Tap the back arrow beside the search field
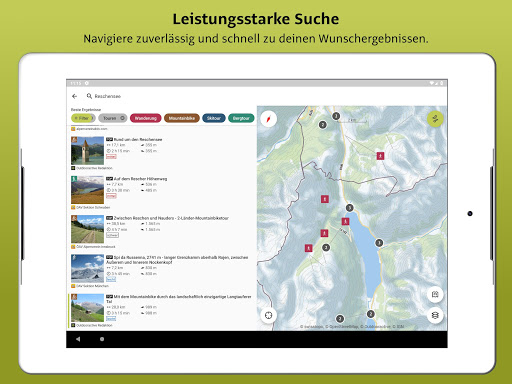This screenshot has width=512, height=384. [x=74, y=96]
